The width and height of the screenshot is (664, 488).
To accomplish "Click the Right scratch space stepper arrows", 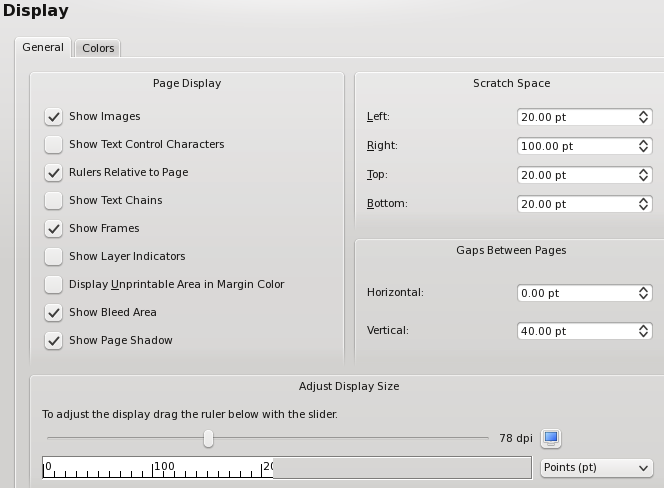I will coord(643,146).
